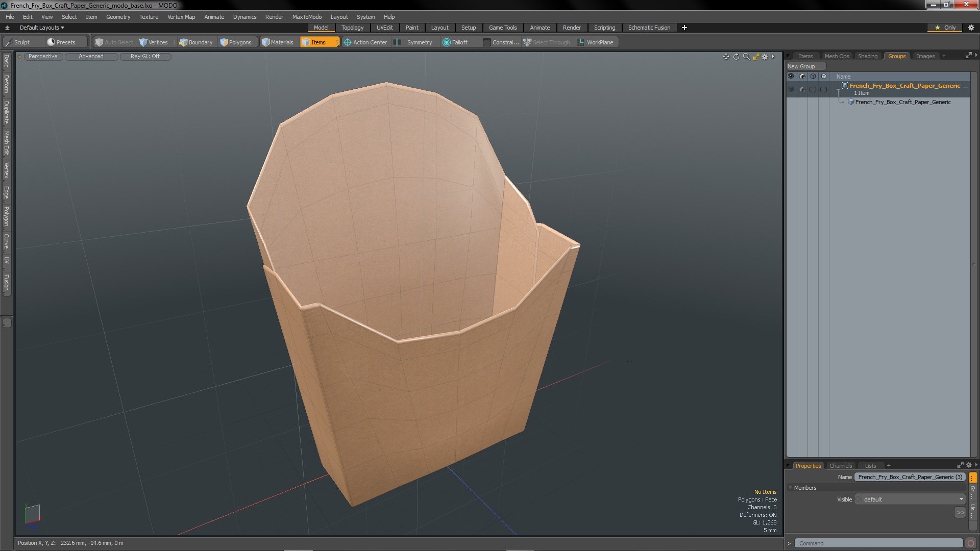Expand the viewport options arrow
This screenshot has height=551, width=980.
click(x=773, y=57)
